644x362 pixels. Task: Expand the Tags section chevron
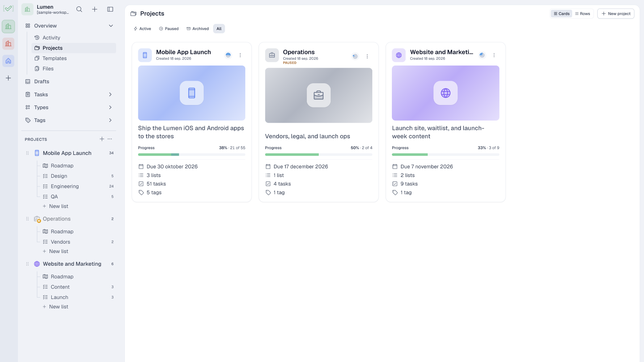(x=110, y=120)
